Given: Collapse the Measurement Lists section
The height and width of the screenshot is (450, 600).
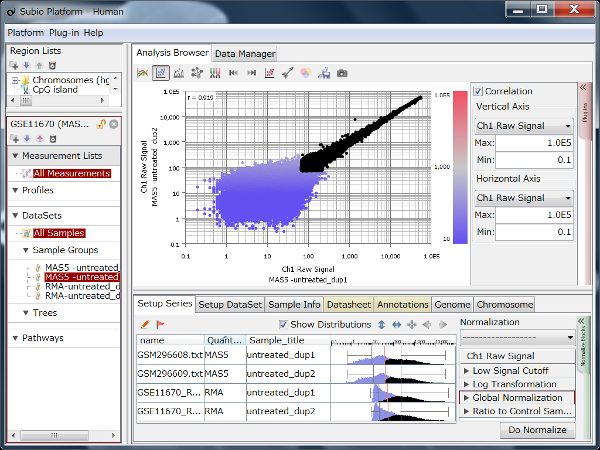Looking at the screenshot, I should click(x=15, y=156).
